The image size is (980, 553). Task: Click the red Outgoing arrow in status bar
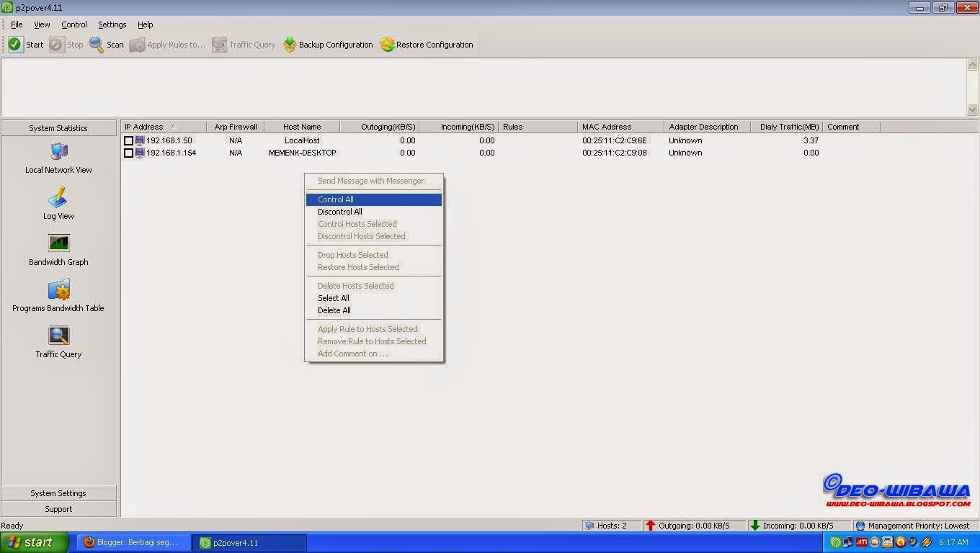pyautogui.click(x=651, y=526)
